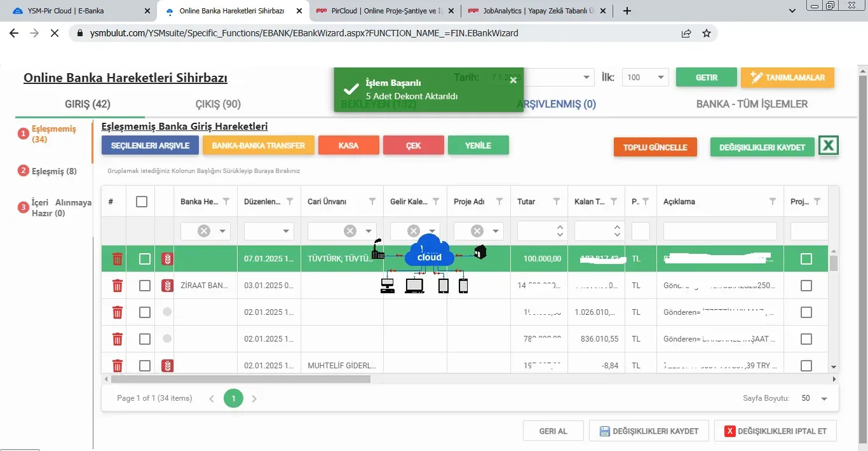Go to next page arrow in pager
Image resolution: width=868 pixels, height=451 pixels.
pos(254,399)
